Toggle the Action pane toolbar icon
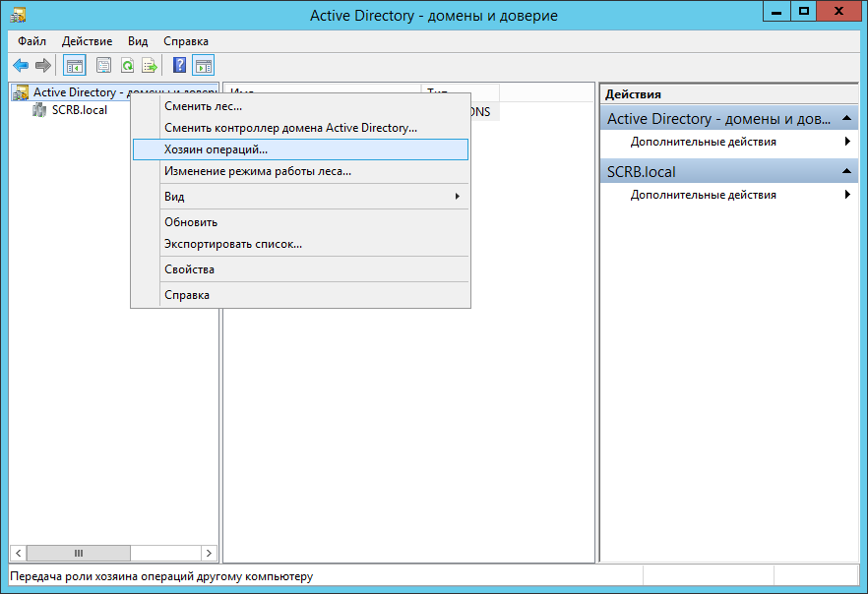This screenshot has height=594, width=868. click(203, 66)
